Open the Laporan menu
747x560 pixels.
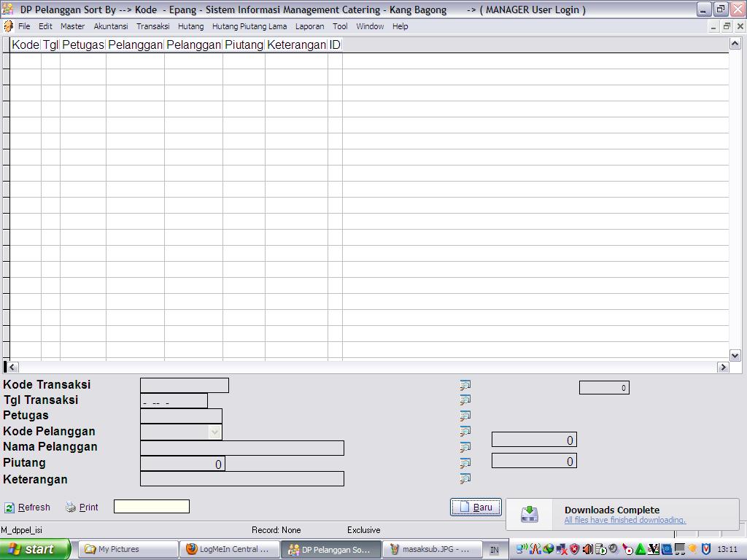point(309,26)
